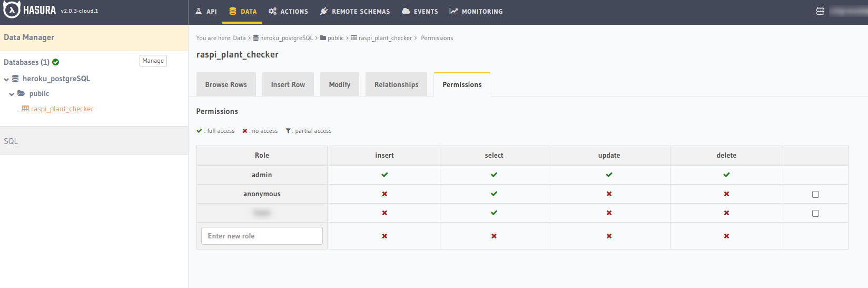868x288 pixels.
Task: Click public schema in the breadcrumb
Action: (335, 38)
